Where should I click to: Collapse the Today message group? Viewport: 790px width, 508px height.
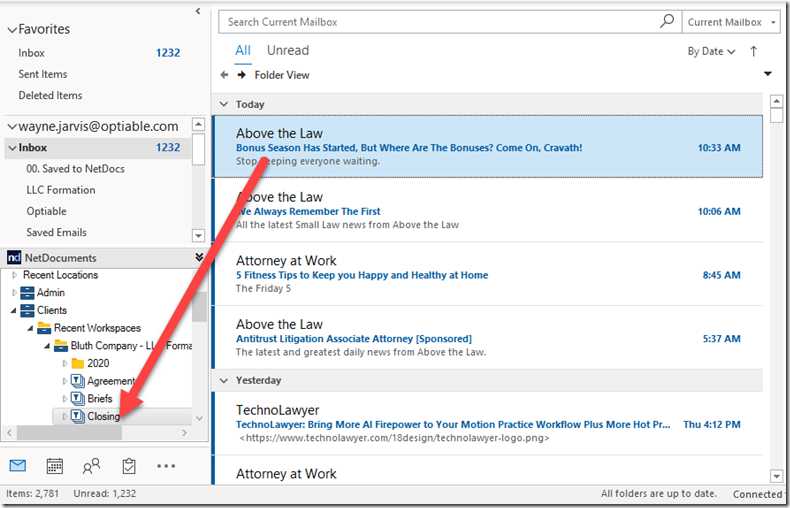click(x=224, y=104)
